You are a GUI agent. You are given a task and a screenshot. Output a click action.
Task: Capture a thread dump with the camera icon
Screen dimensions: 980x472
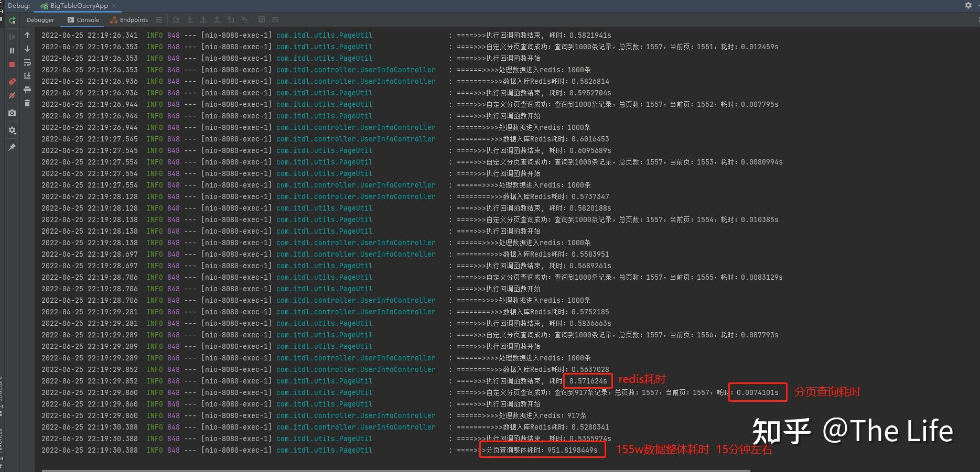tap(12, 113)
